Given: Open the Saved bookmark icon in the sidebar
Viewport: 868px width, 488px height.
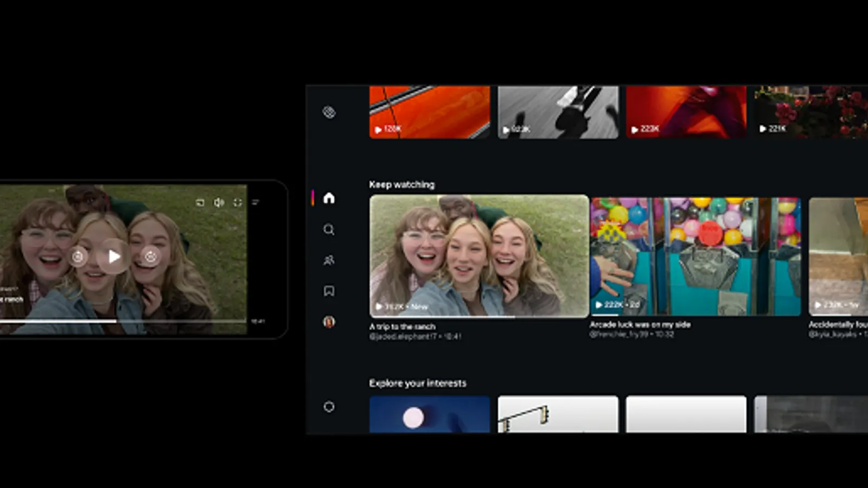Looking at the screenshot, I should tap(329, 291).
